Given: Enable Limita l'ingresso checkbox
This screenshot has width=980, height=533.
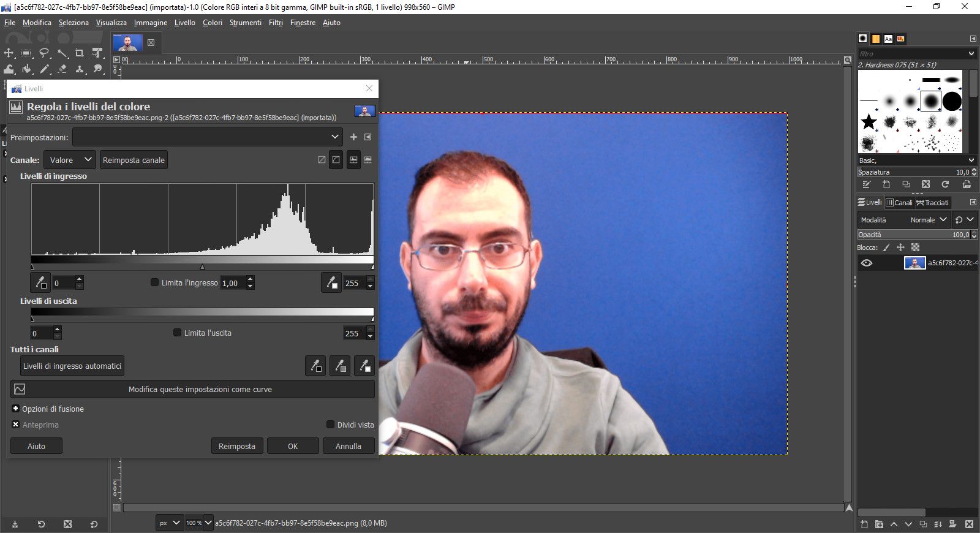Looking at the screenshot, I should (x=154, y=282).
